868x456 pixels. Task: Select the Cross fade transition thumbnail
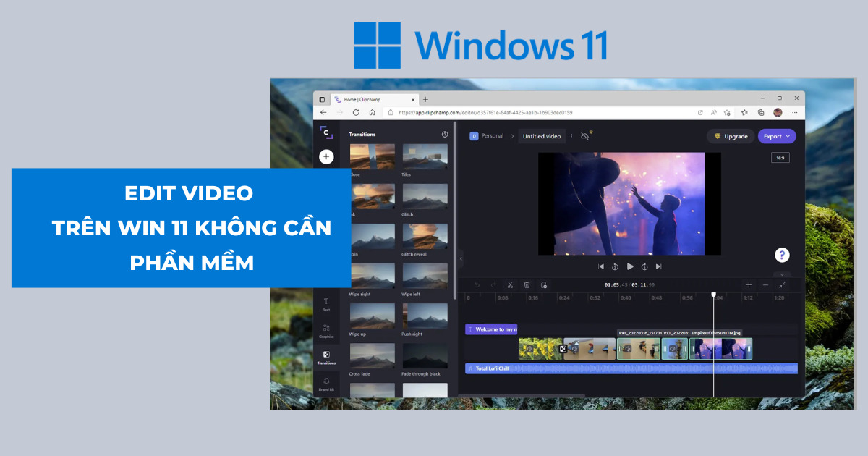coord(372,355)
